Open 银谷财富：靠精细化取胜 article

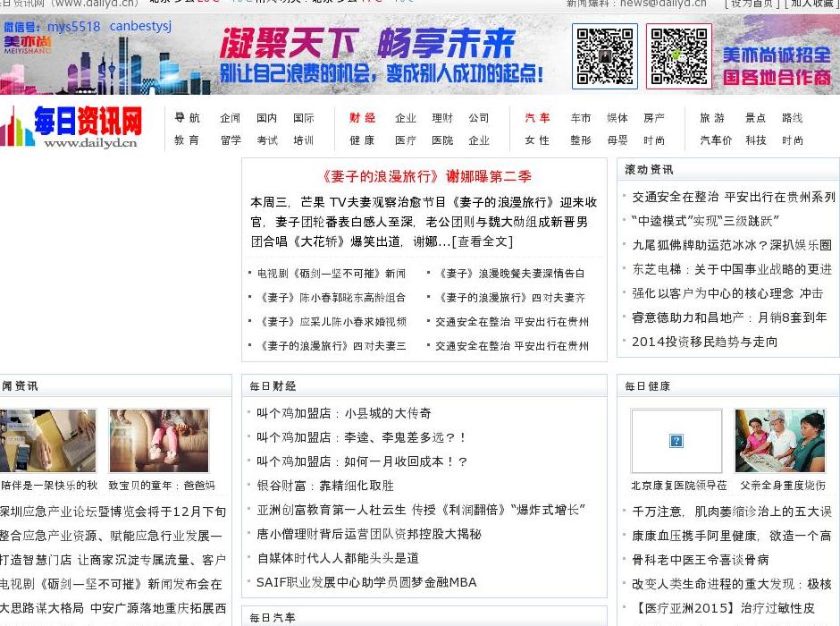click(x=324, y=486)
